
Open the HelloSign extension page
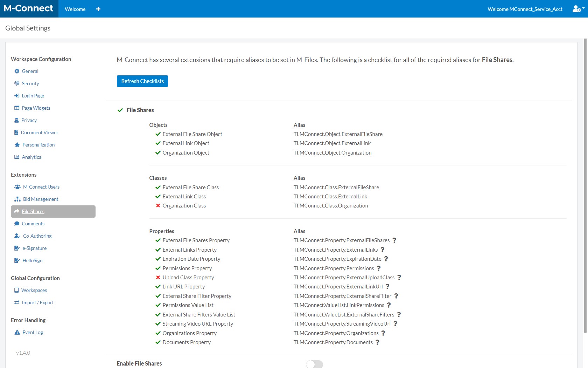coord(32,260)
